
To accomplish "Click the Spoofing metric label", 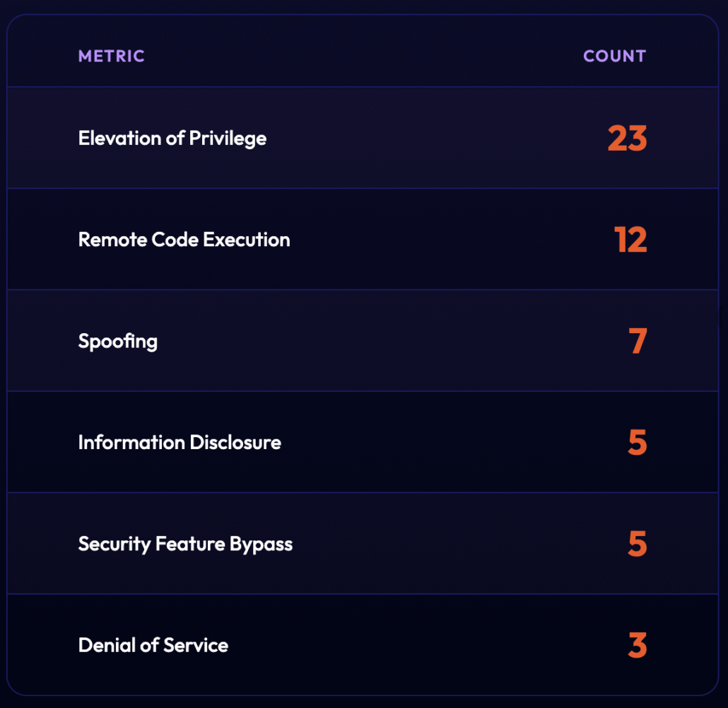I will click(118, 341).
